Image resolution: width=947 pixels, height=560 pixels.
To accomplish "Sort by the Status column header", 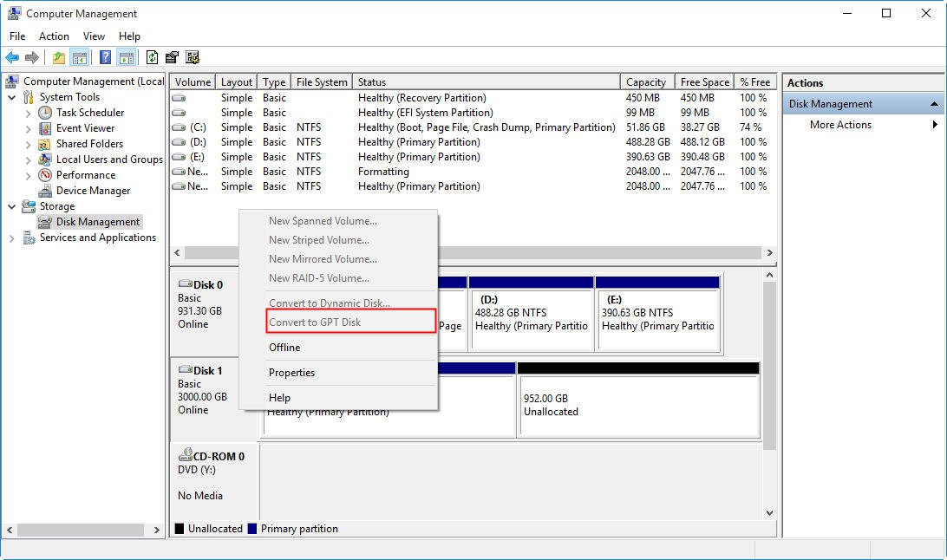I will pyautogui.click(x=487, y=82).
